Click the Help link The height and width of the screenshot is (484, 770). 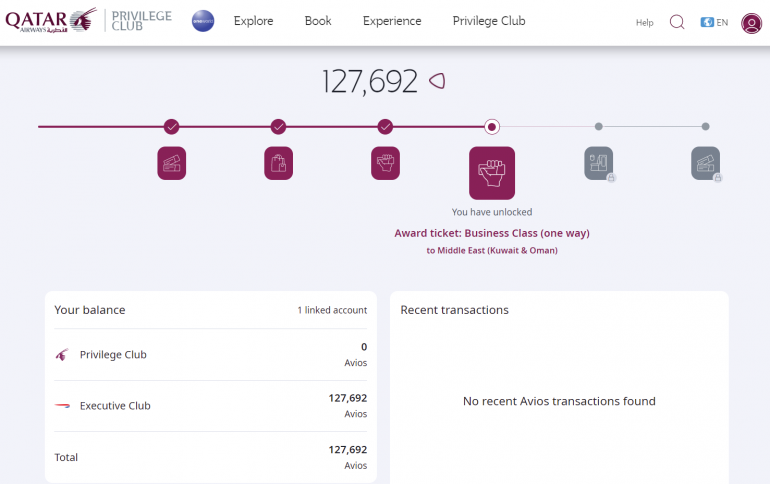tap(645, 22)
